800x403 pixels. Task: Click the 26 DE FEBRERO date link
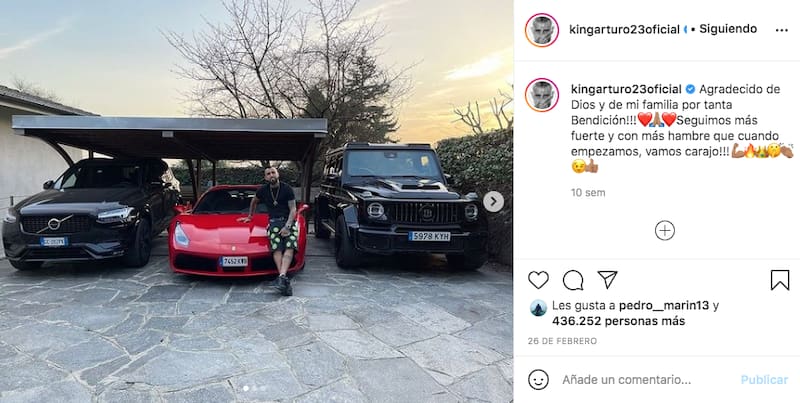click(x=562, y=341)
